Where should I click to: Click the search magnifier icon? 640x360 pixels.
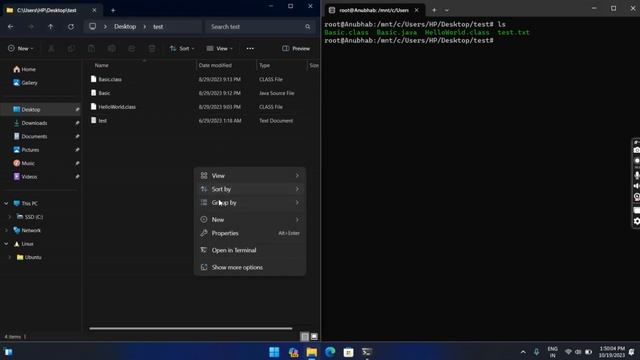click(x=307, y=27)
